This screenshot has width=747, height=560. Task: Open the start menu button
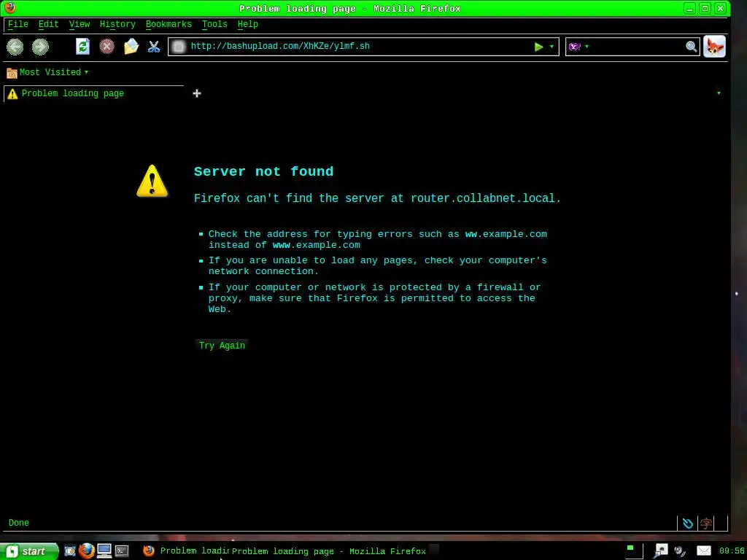tap(29, 551)
